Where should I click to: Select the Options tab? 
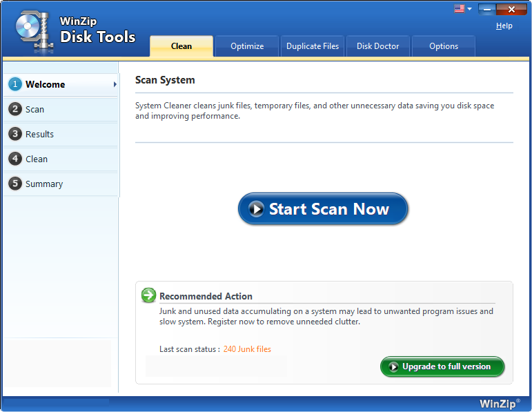(x=443, y=46)
